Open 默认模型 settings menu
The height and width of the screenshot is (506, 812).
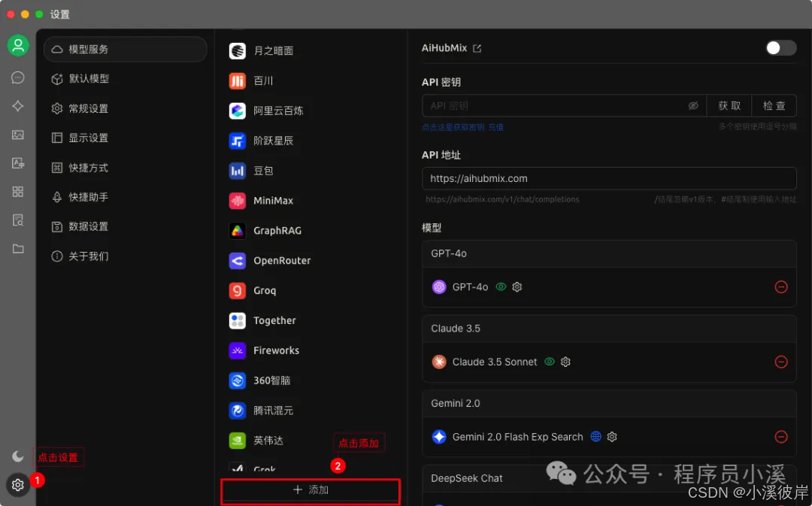(x=126, y=79)
